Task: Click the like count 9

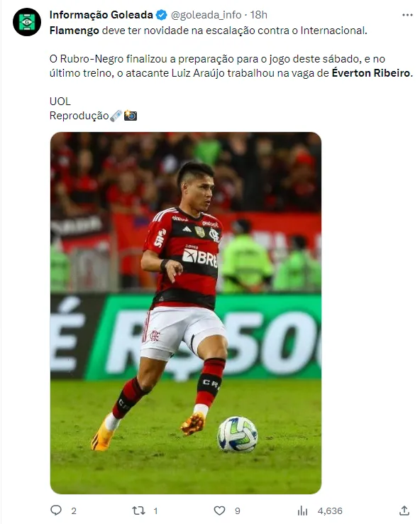Action: click(x=238, y=511)
